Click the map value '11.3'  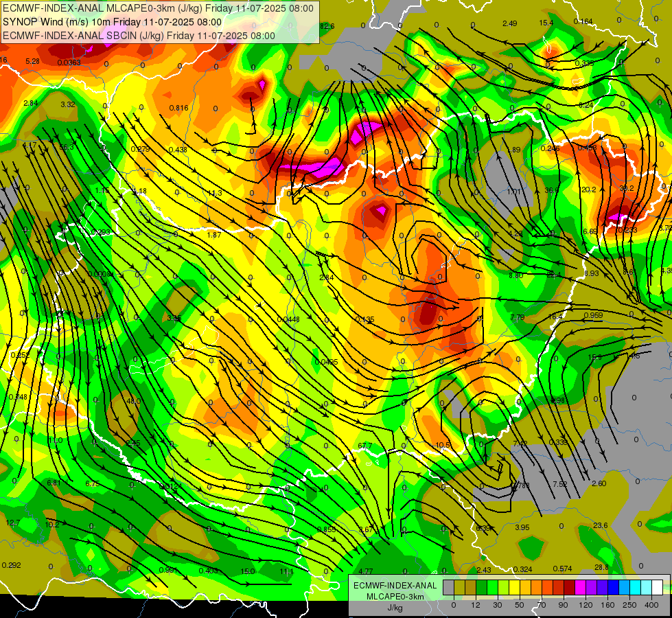click(215, 193)
